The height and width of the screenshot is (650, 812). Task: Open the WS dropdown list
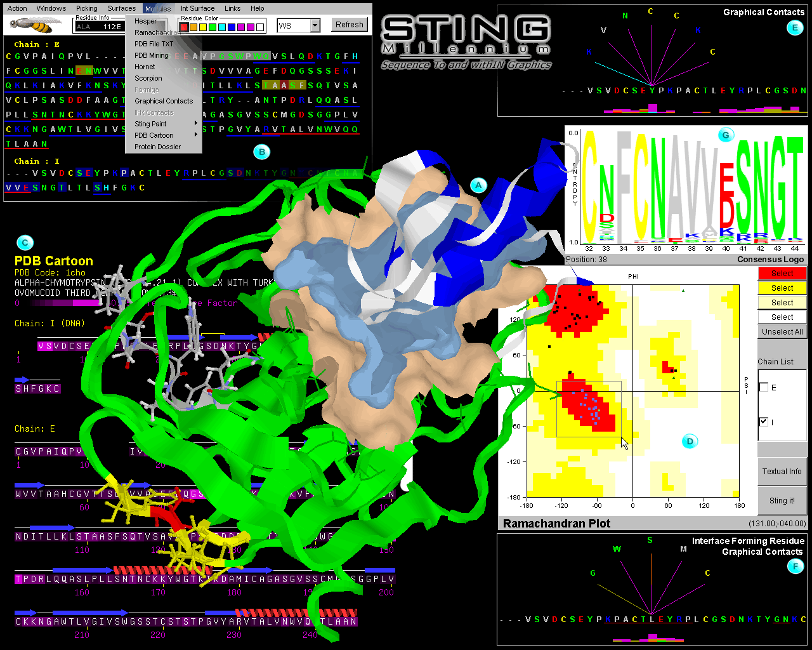point(315,25)
